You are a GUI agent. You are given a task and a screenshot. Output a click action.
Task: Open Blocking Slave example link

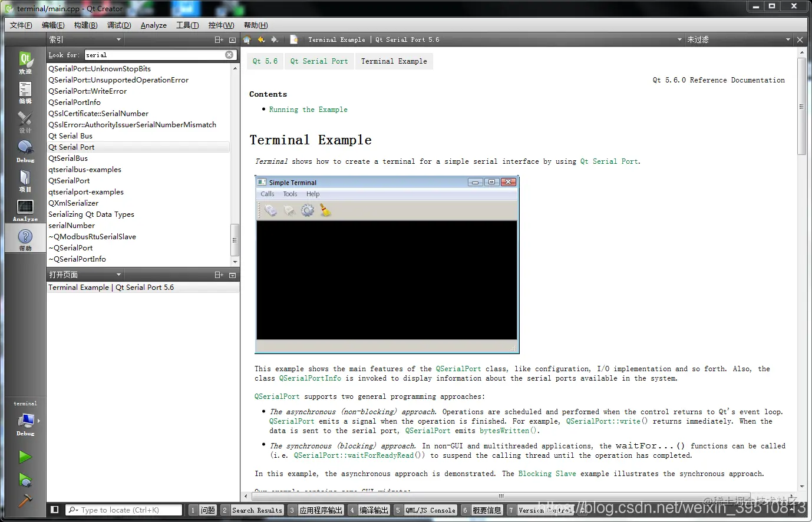547,474
